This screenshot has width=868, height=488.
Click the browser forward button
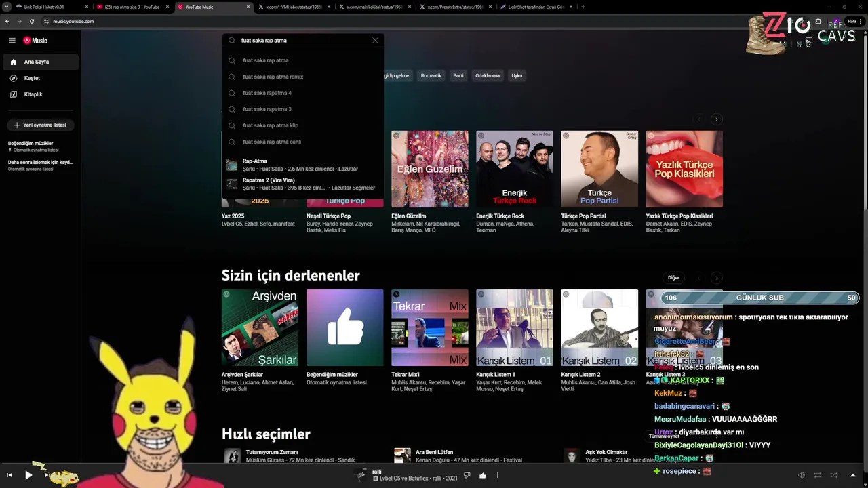coord(19,21)
